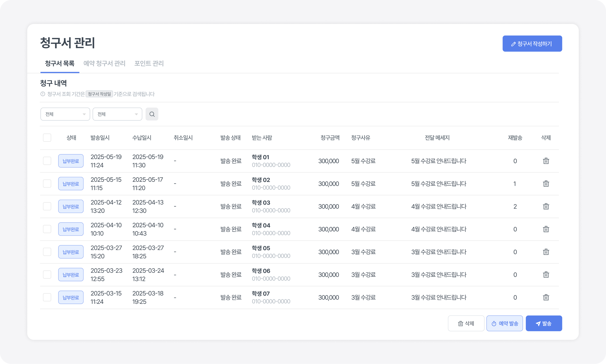Click the 예약 발송 scheduled send button
Image resolution: width=606 pixels, height=364 pixels.
point(505,323)
